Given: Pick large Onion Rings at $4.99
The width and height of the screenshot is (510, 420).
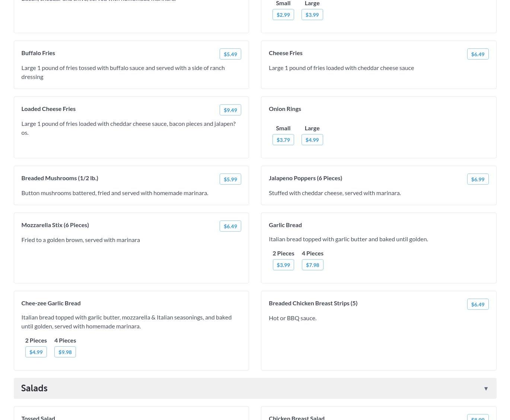Looking at the screenshot, I should [312, 140].
